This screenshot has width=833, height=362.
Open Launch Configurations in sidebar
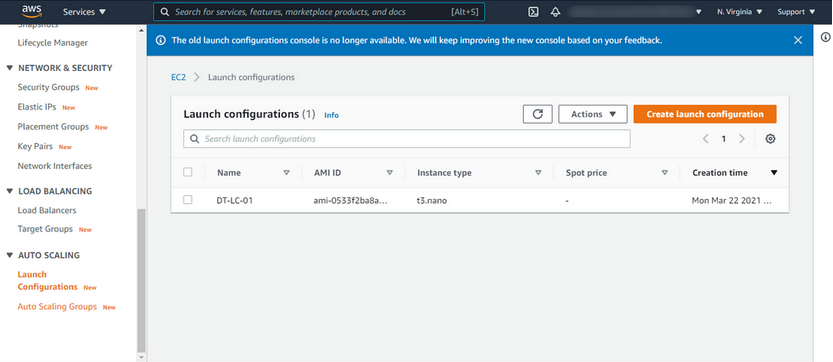coord(47,281)
